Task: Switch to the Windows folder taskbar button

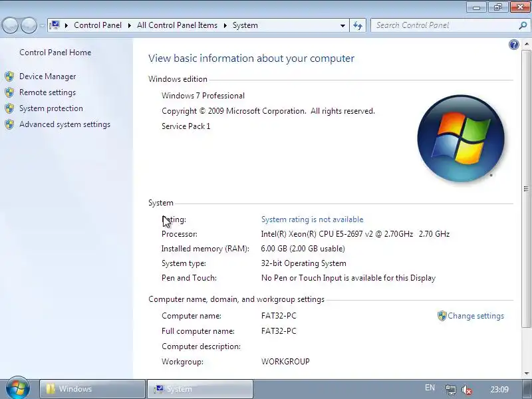Action: coord(92,389)
